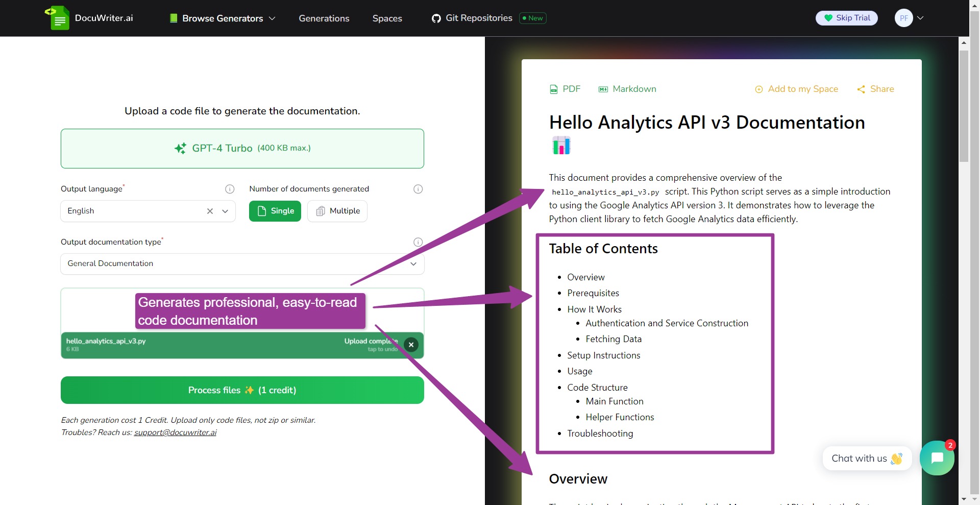This screenshot has width=980, height=505.
Task: Show info for Output documentation type
Action: (418, 242)
